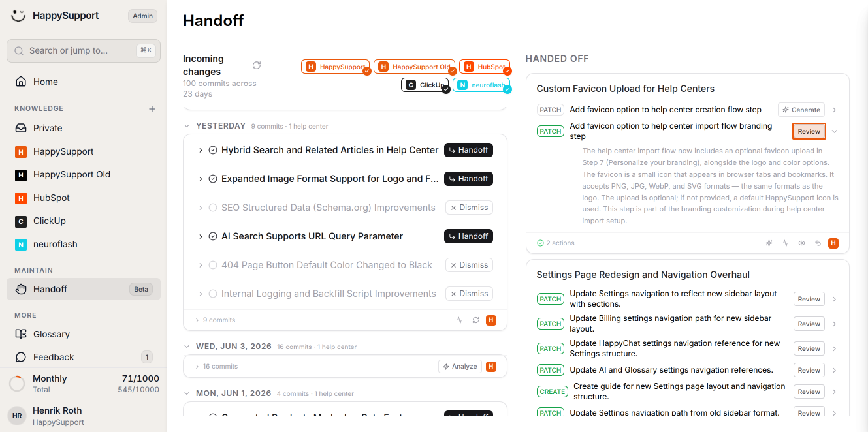Image resolution: width=868 pixels, height=432 pixels.
Task: Click the eye icon in Custom Favicon card
Action: (x=801, y=243)
